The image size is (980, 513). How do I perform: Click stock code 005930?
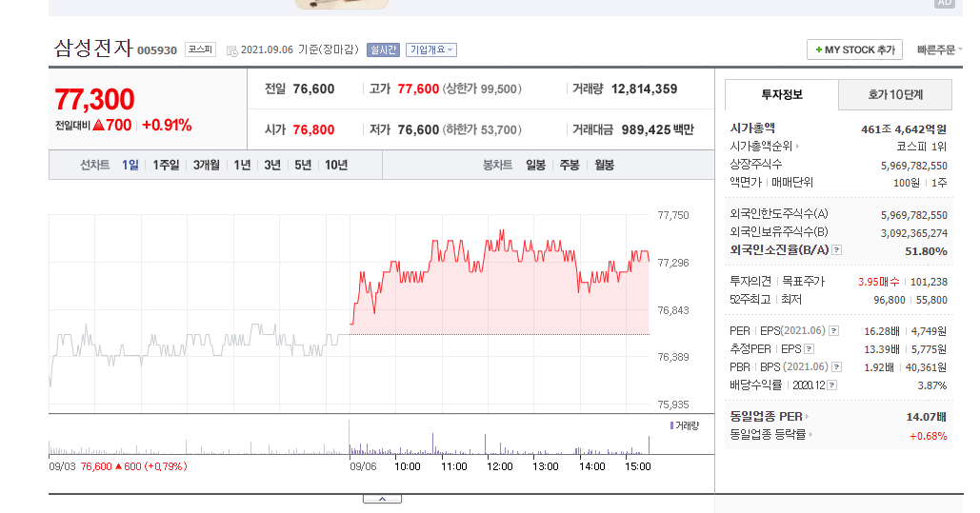point(157,50)
